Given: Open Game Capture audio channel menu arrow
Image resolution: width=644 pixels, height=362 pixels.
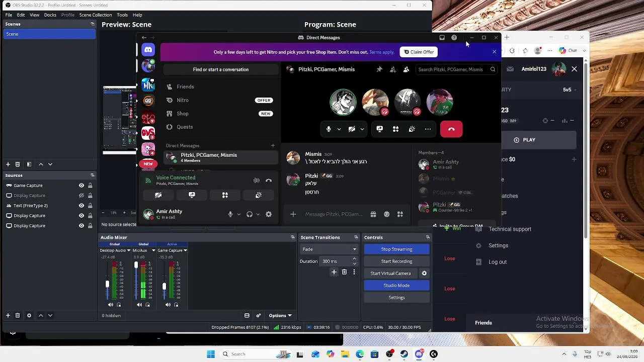Looking at the screenshot, I should click(185, 250).
